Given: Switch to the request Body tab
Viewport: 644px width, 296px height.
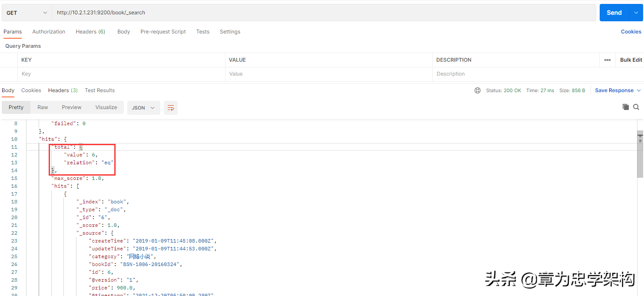Looking at the screenshot, I should tap(124, 32).
